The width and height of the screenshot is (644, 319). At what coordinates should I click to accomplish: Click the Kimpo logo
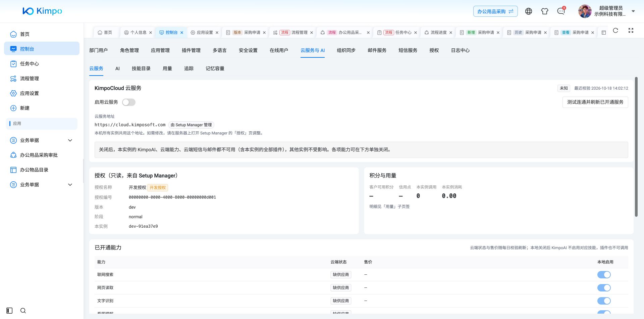click(x=42, y=11)
